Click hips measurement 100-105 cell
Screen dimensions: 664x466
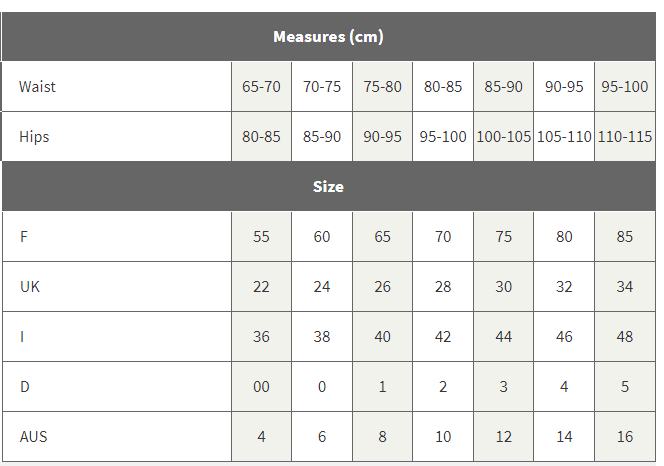click(503, 137)
